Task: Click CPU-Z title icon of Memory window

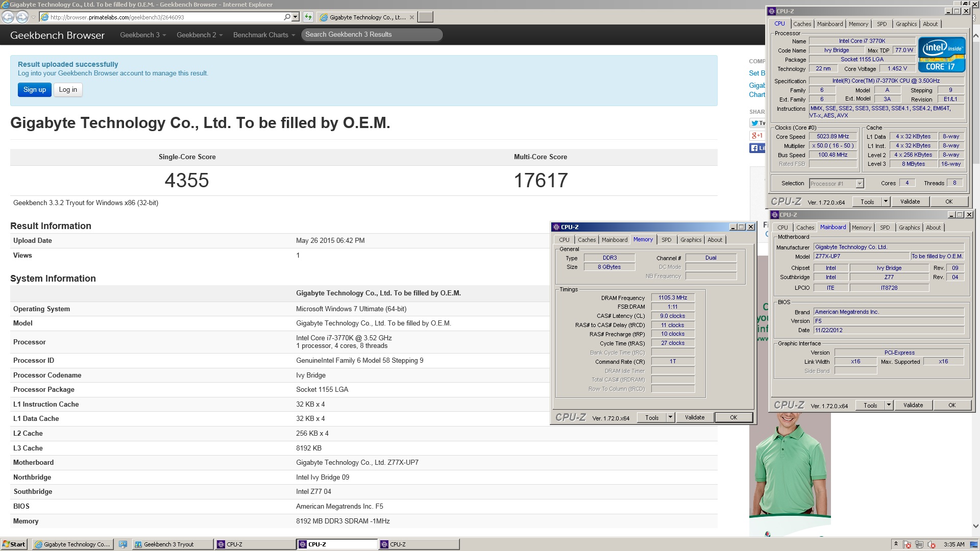Action: point(556,227)
